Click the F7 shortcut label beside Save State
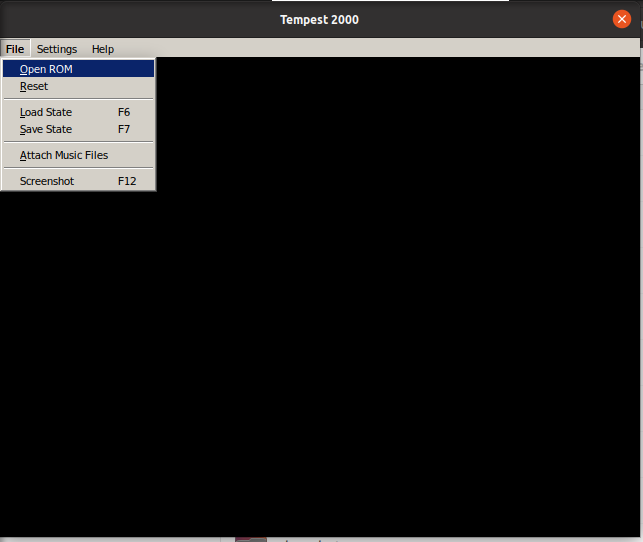 pos(124,129)
